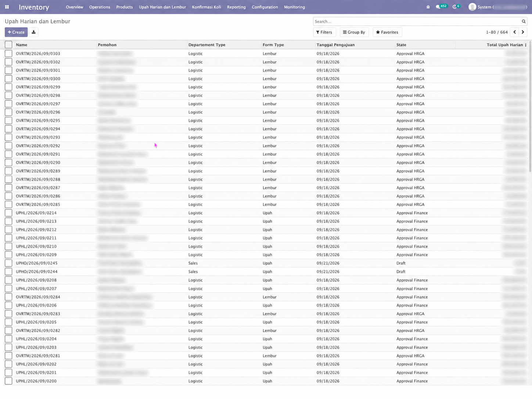This screenshot has height=399, width=532.
Task: Click the debug bug icon in navbar
Action: [x=428, y=7]
